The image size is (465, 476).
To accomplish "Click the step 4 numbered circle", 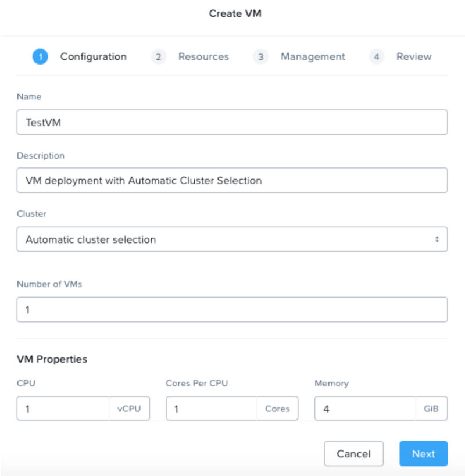I will (377, 56).
